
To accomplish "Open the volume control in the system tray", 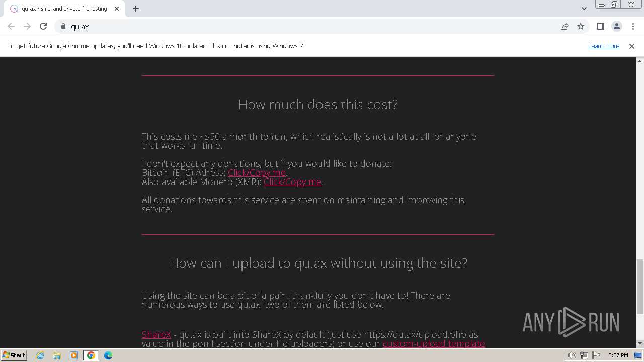I will [x=572, y=355].
